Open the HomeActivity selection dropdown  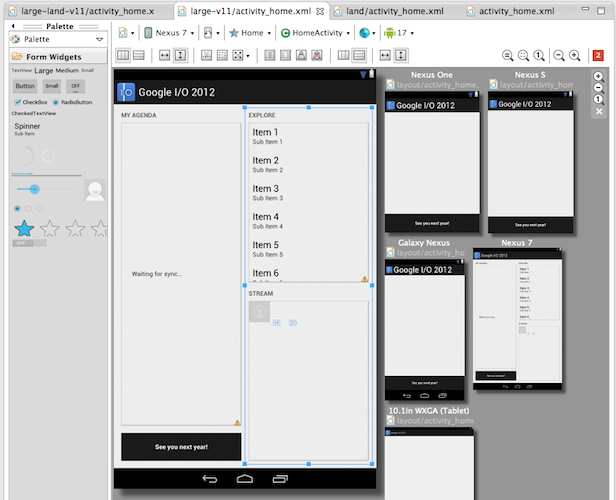[x=315, y=32]
